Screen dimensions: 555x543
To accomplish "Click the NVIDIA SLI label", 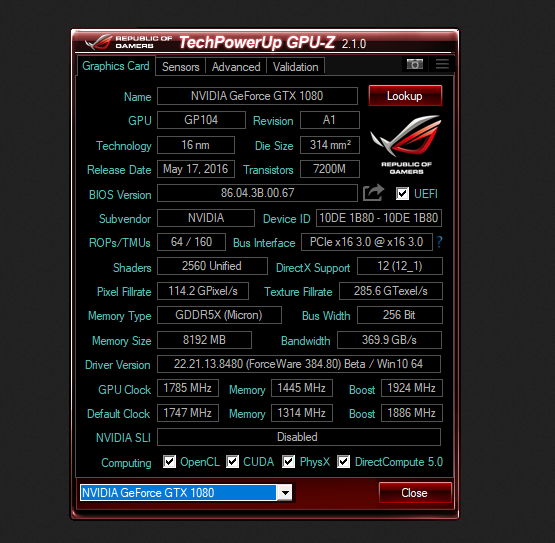I will tap(123, 438).
